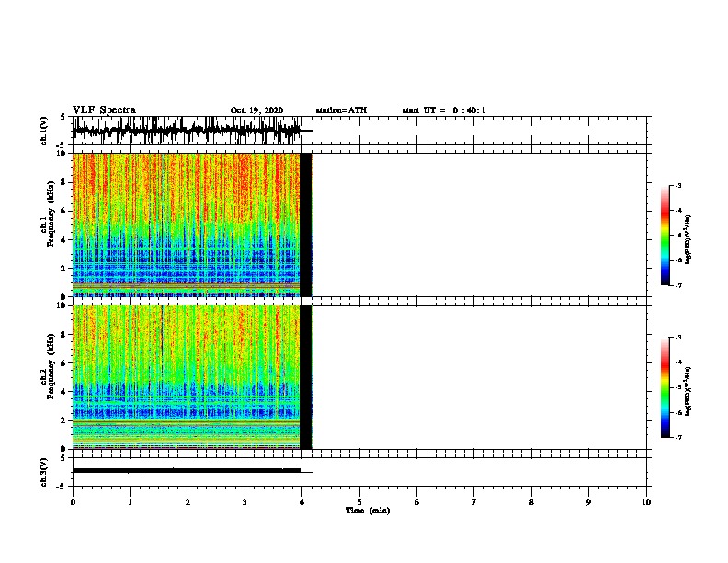
Task: Click the "5" tick on ch.1(V) axis
Action: (x=63, y=117)
